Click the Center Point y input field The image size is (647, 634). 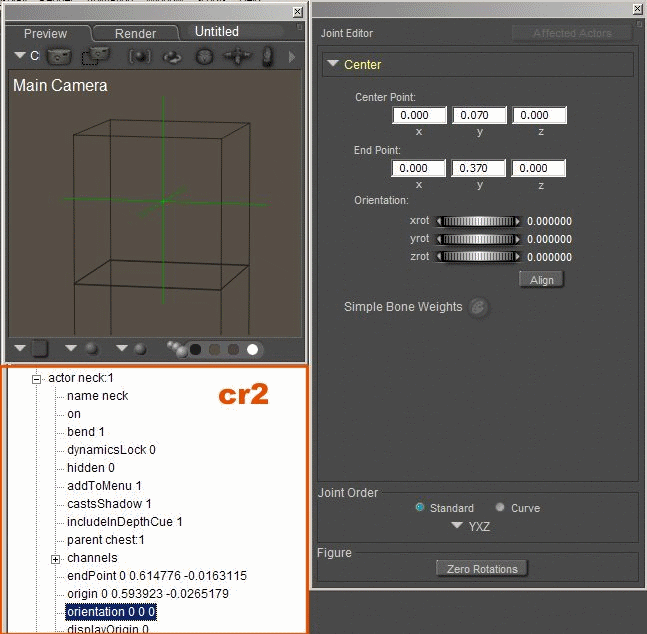tap(479, 116)
